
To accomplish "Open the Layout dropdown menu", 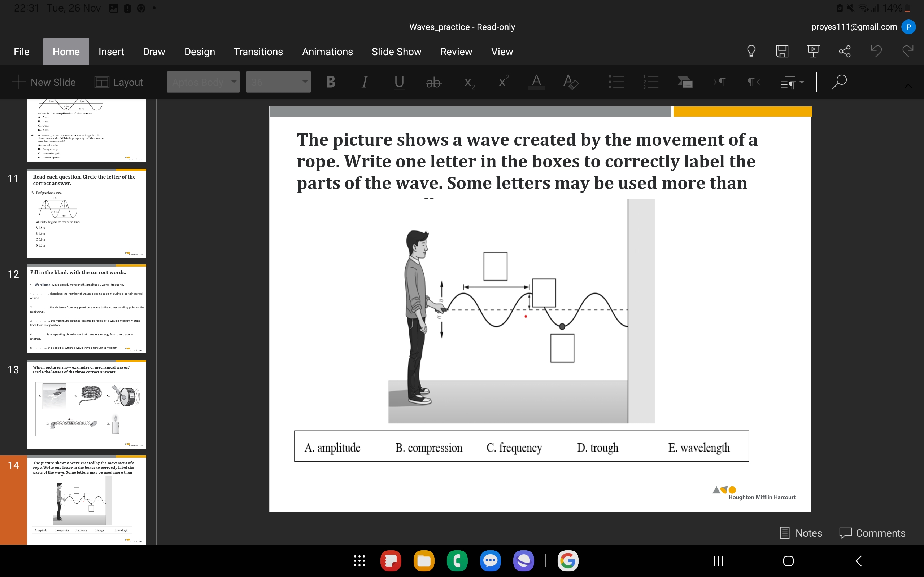I will pos(118,82).
